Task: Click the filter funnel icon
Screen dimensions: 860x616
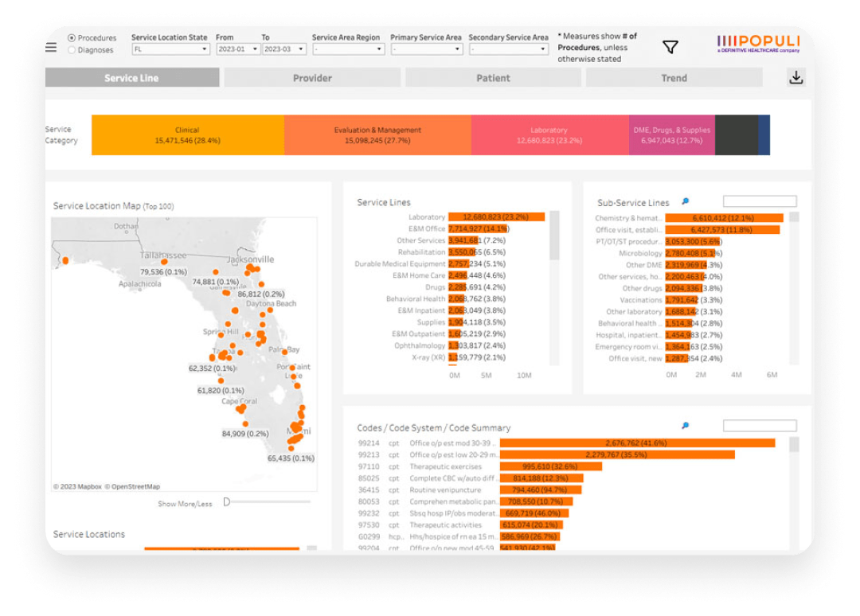Action: click(670, 47)
